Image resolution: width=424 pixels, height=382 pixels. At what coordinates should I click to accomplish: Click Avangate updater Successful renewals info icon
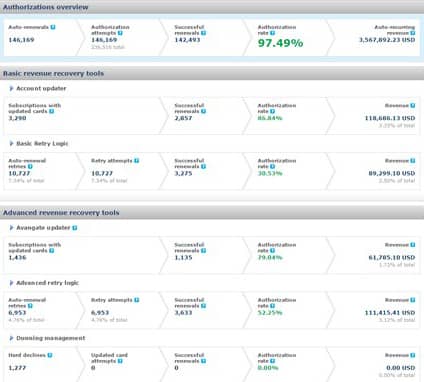pos(203,251)
